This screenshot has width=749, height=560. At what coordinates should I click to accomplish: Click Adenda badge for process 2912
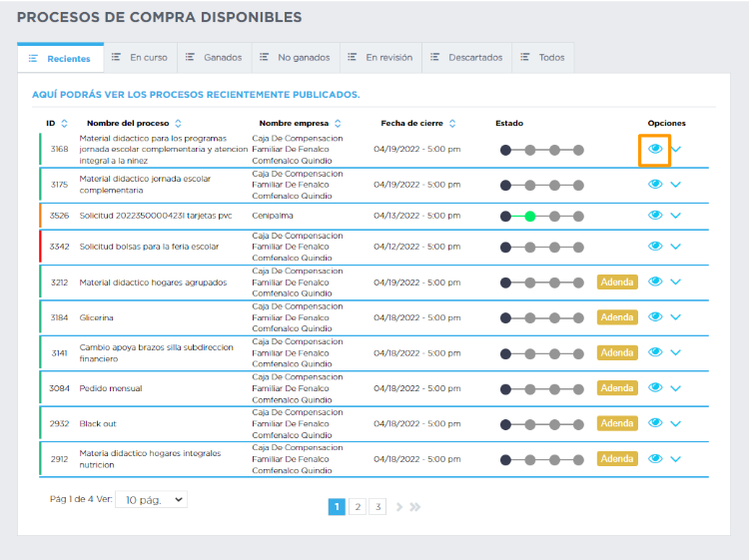[x=617, y=459]
